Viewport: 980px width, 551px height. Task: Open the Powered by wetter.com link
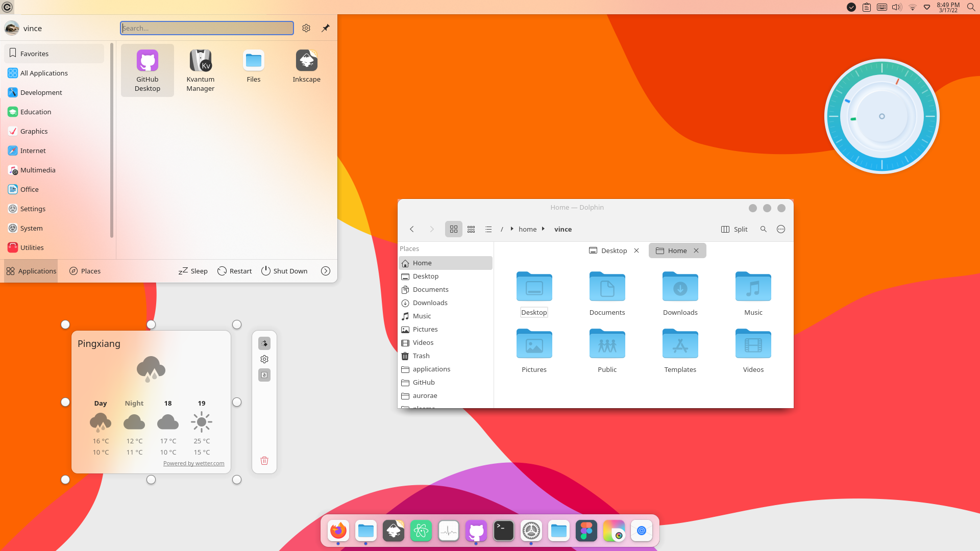193,463
